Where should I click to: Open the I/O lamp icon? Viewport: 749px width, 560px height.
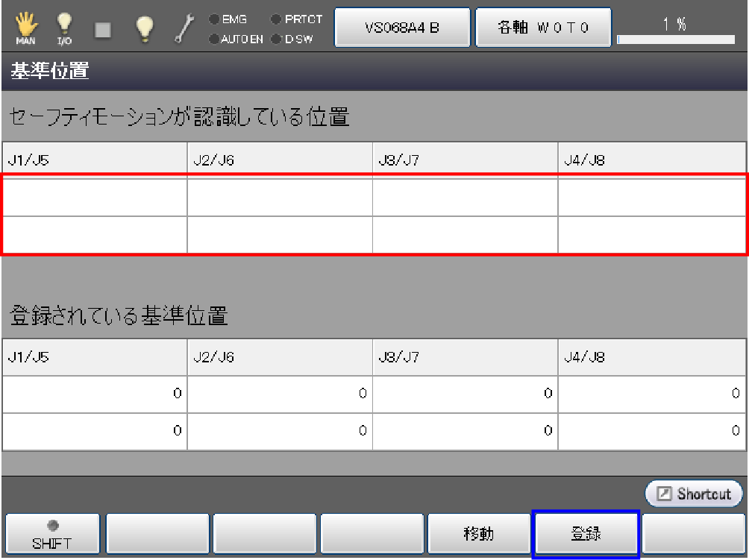point(64,28)
